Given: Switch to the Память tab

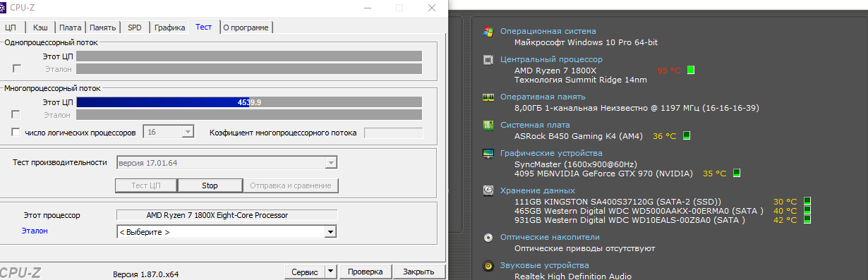Looking at the screenshot, I should [103, 28].
